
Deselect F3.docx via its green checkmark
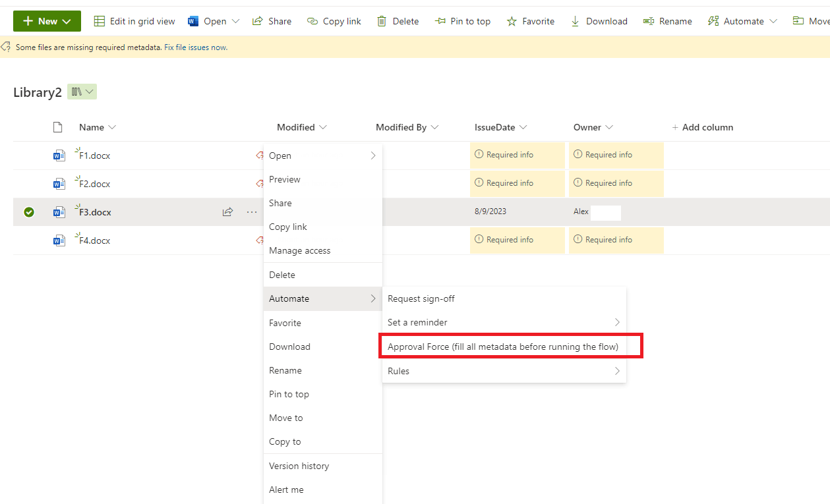[x=28, y=211]
